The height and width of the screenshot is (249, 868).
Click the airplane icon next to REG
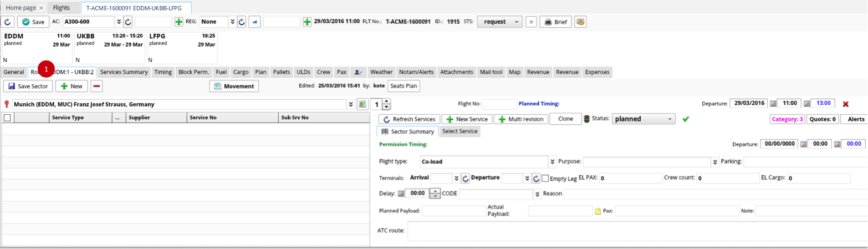pyautogui.click(x=254, y=22)
